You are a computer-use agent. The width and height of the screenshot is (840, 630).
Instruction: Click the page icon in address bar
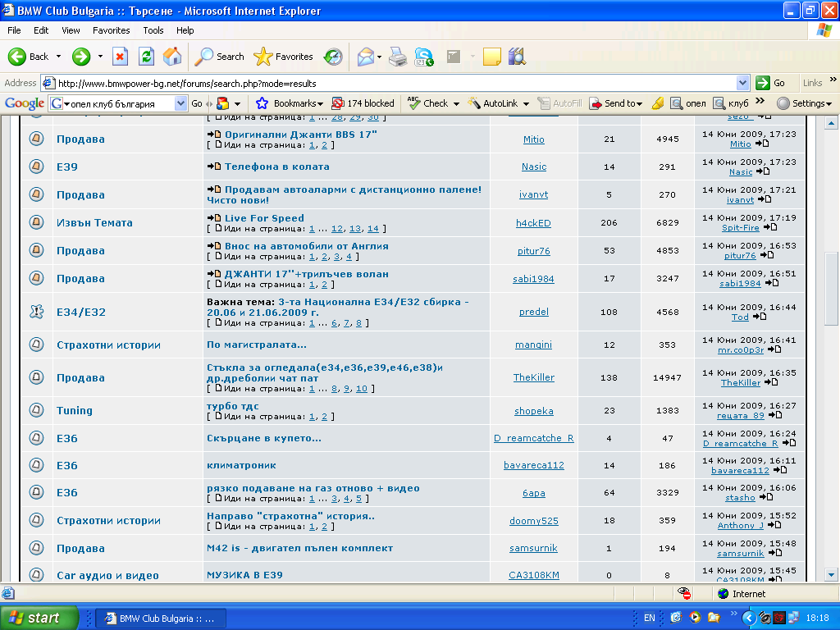[48, 83]
